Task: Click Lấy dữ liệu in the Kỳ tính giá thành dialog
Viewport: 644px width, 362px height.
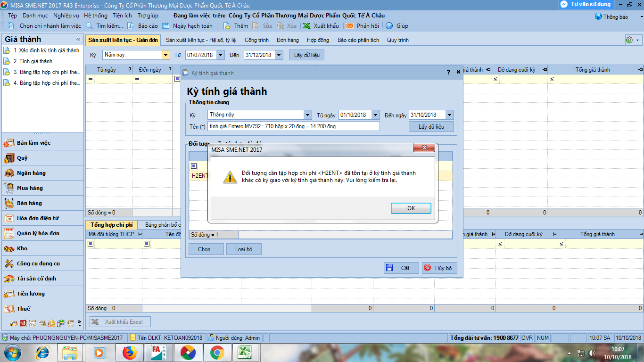Action: [431, 127]
